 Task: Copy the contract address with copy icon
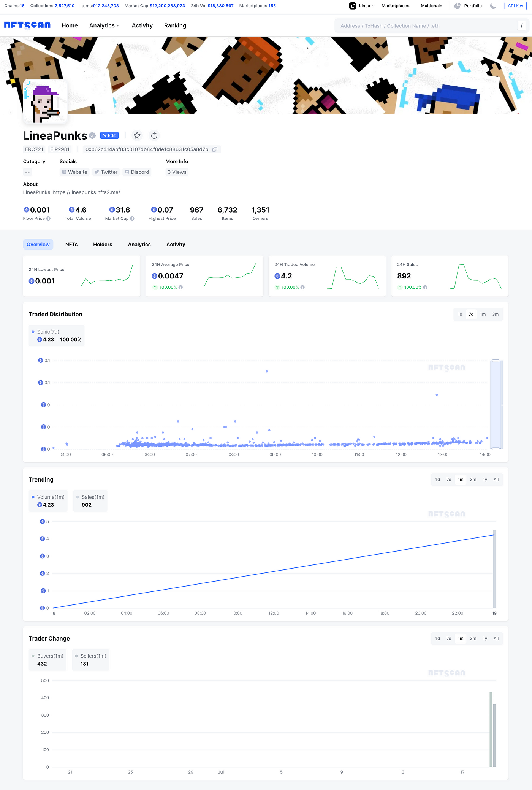(x=215, y=149)
